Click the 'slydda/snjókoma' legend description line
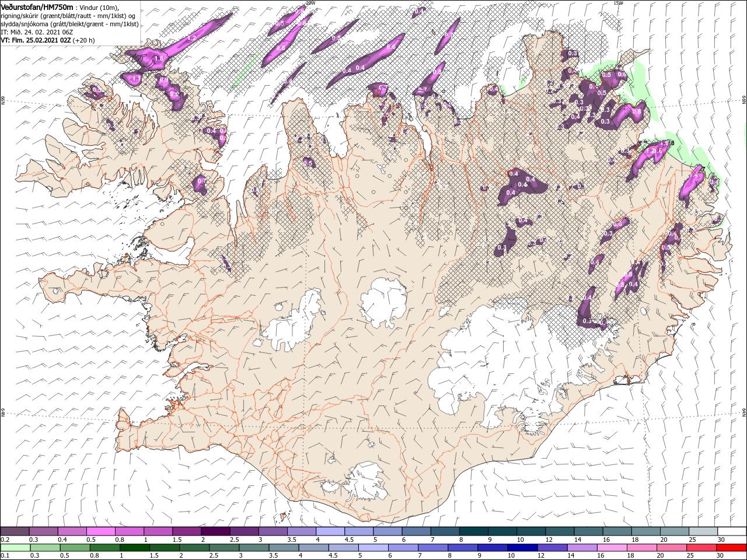Screen dimensions: 747x560 point(69,23)
